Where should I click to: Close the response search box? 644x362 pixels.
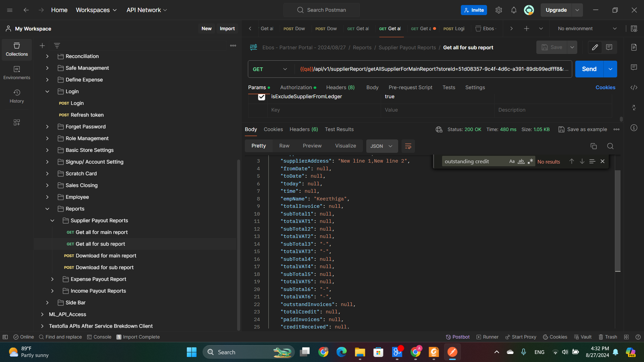[x=602, y=161]
